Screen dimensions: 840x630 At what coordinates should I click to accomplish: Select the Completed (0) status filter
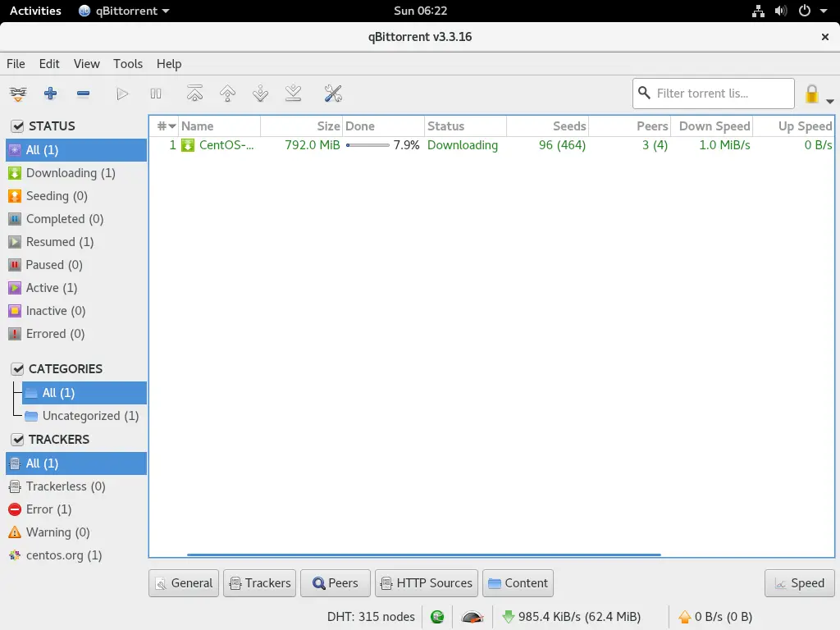click(x=76, y=219)
